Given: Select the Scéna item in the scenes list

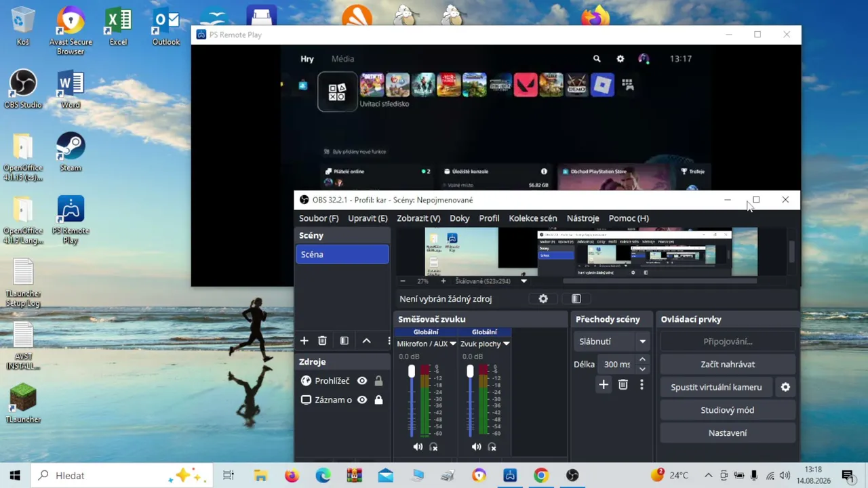Looking at the screenshot, I should pos(342,254).
